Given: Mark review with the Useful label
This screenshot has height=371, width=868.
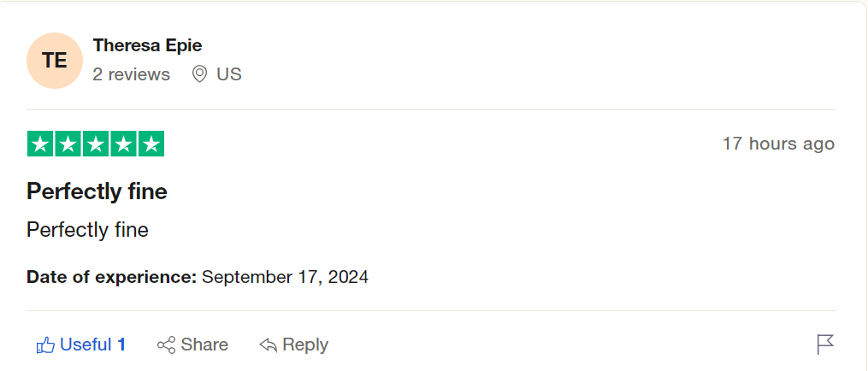Looking at the screenshot, I should (86, 344).
